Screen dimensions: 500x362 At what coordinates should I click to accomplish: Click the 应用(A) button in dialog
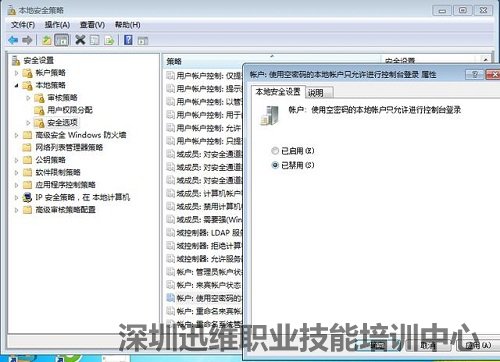coord(478,345)
